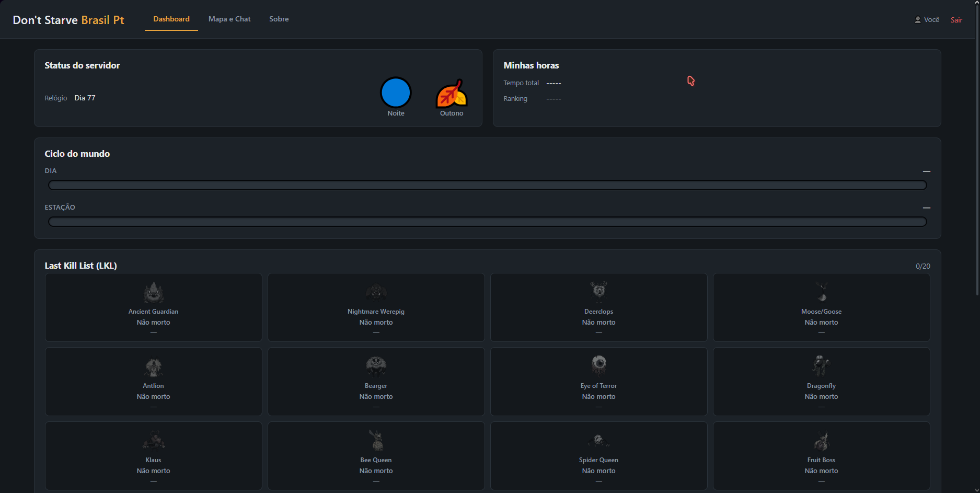Click the DIA cycle progress bar
980x493 pixels.
(x=488, y=185)
